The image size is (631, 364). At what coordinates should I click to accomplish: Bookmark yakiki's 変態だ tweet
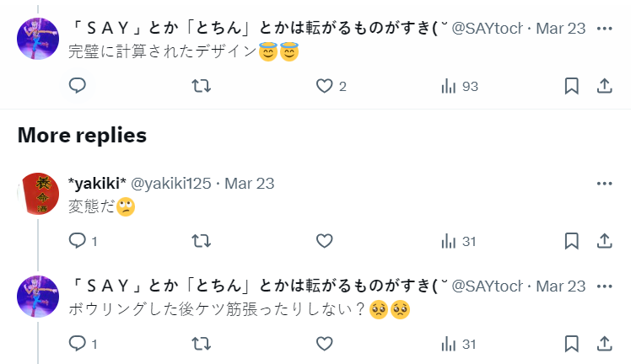point(571,241)
